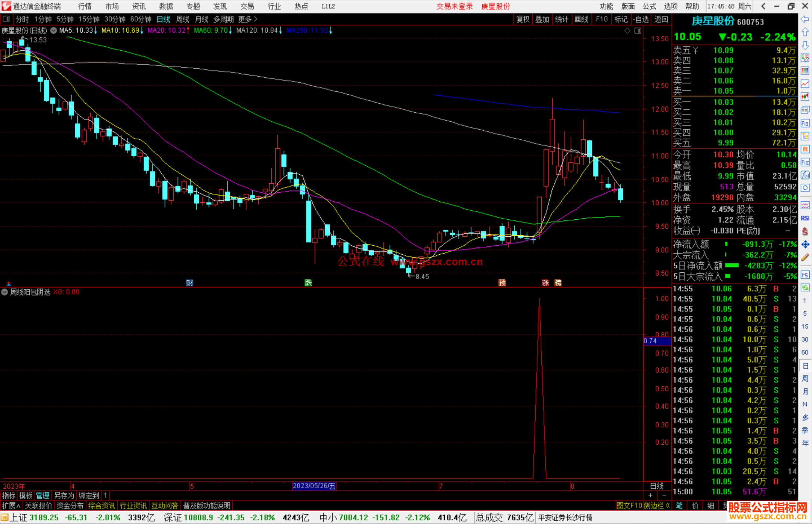Click the green refresh icon in sidebar
Image resolution: width=812 pixels, height=524 pixels.
click(805, 288)
